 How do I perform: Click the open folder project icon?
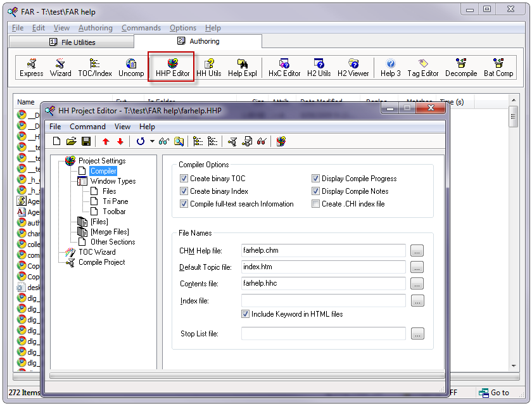point(71,141)
